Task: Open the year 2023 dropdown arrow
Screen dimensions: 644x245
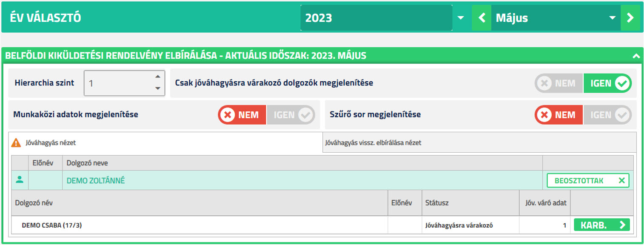Action: point(461,18)
